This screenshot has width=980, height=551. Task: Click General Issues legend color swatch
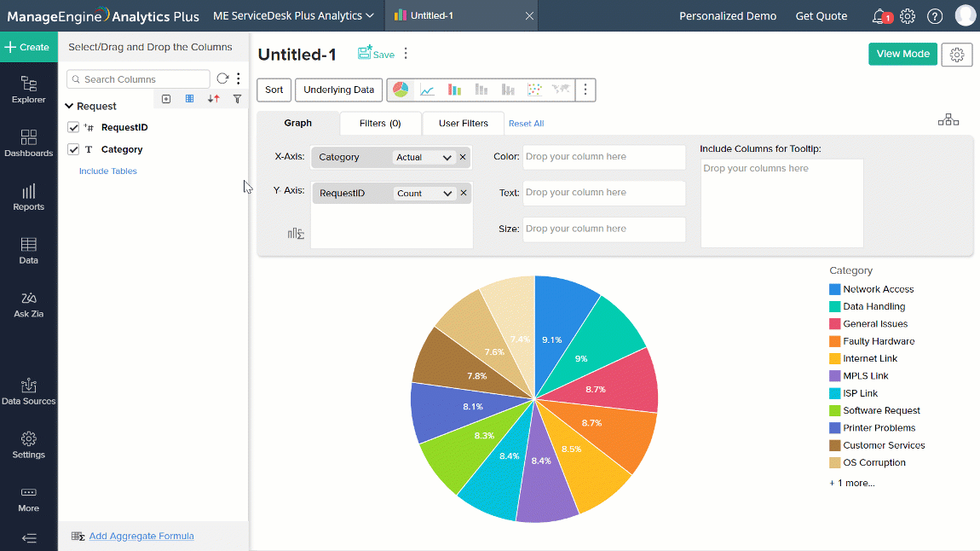(x=834, y=324)
